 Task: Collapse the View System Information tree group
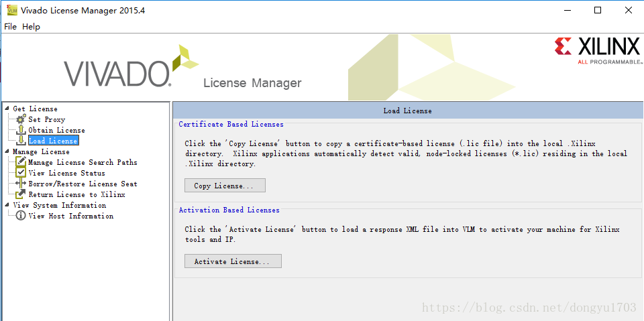7,205
